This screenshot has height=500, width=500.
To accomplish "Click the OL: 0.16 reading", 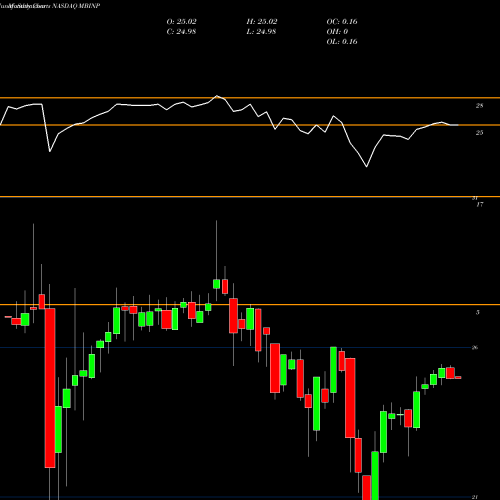I will coord(342,42).
